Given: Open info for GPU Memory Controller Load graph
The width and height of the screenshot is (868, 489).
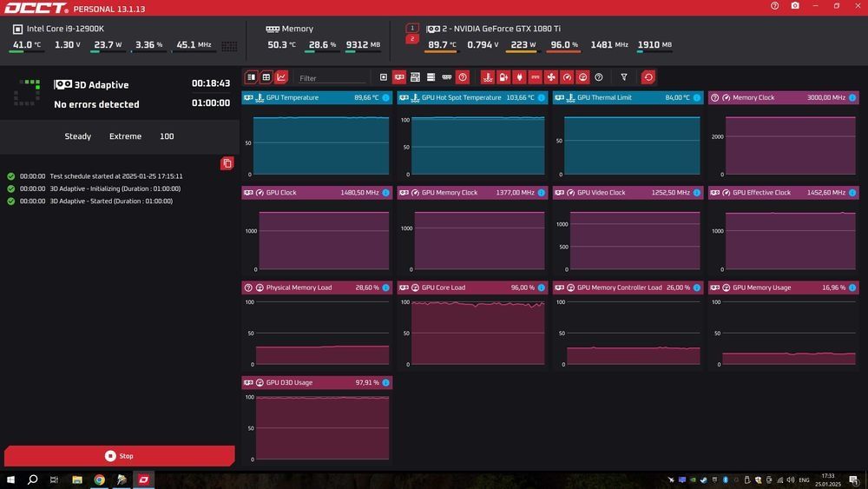Looking at the screenshot, I should (x=697, y=287).
